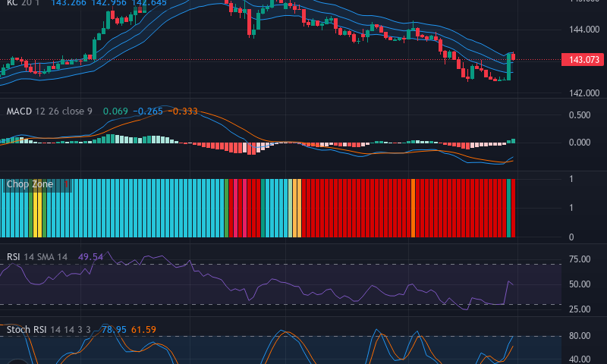This screenshot has width=607, height=364.
Task: Select the KC 20 1 indicator title
Action: (x=23, y=3)
